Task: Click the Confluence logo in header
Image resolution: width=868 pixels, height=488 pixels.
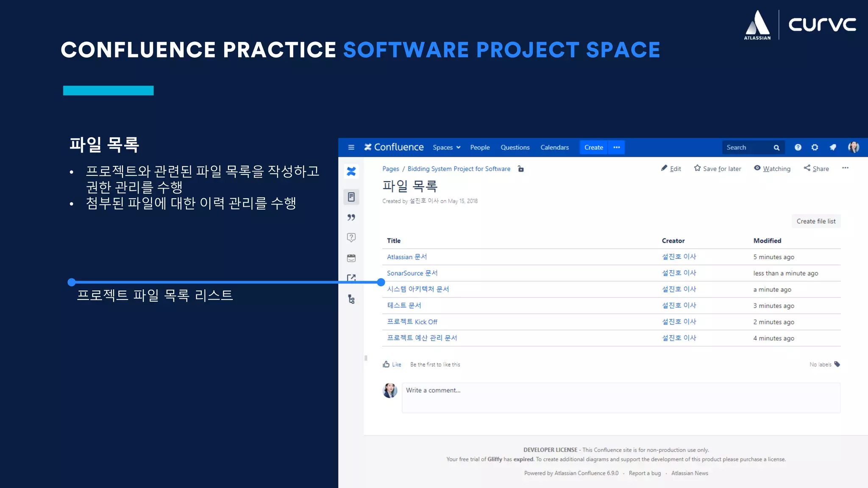Action: pyautogui.click(x=394, y=147)
